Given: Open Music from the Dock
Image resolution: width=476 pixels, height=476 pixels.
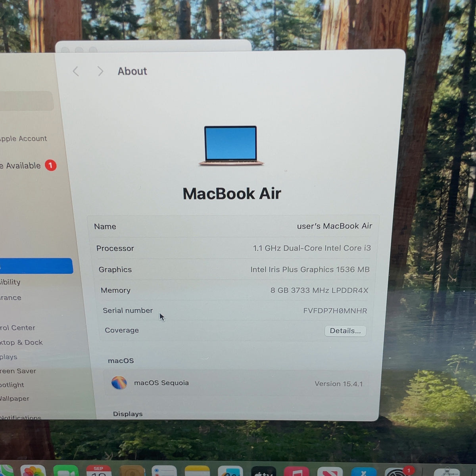Looking at the screenshot, I should point(297,471).
